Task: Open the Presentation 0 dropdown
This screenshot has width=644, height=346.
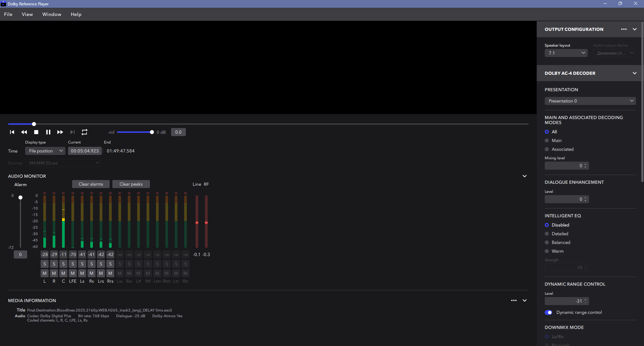Action: (590, 101)
